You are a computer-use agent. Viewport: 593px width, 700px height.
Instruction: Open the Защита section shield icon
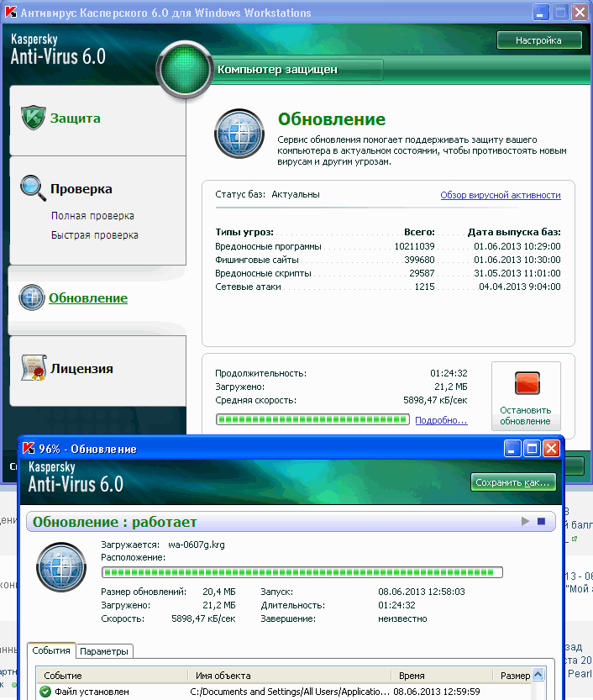33,118
